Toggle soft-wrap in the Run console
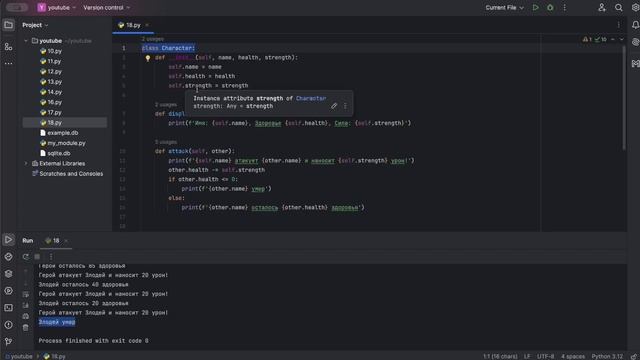640x360 pixels. (26, 294)
